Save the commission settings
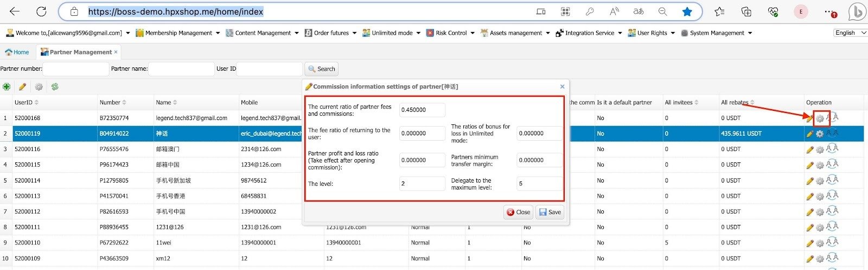This screenshot has width=868, height=270. [x=550, y=212]
